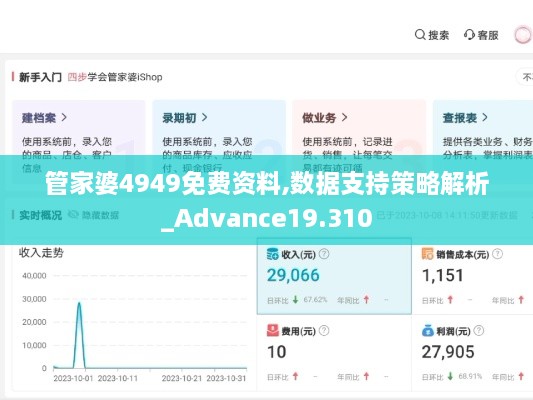Click profit 日环比 green down arrow
Screen dimensions: 533x400
pyautogui.click(x=450, y=376)
